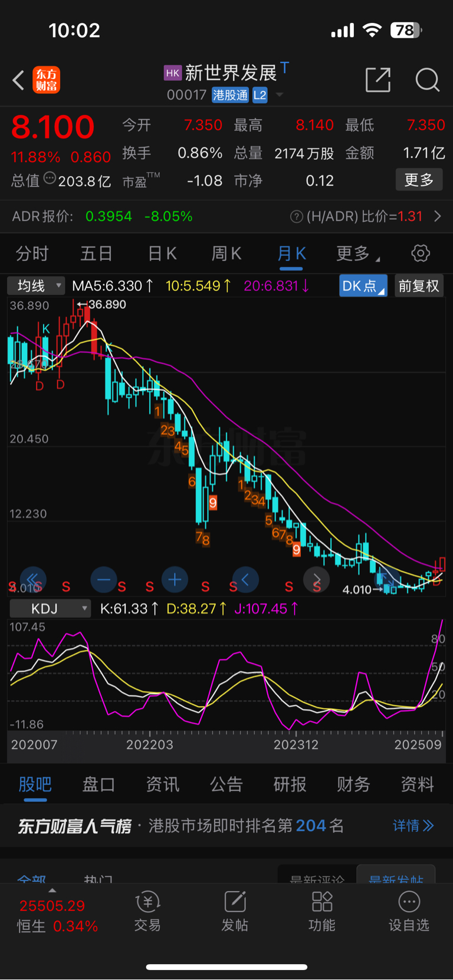Tap the 港股通 badge
This screenshot has height=980, width=453.
click(230, 95)
